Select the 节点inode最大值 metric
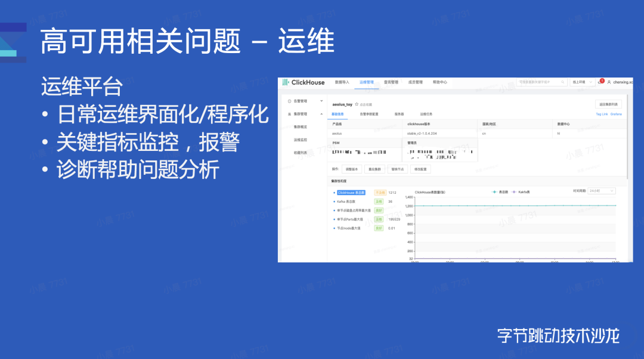The image size is (644, 359). [349, 228]
